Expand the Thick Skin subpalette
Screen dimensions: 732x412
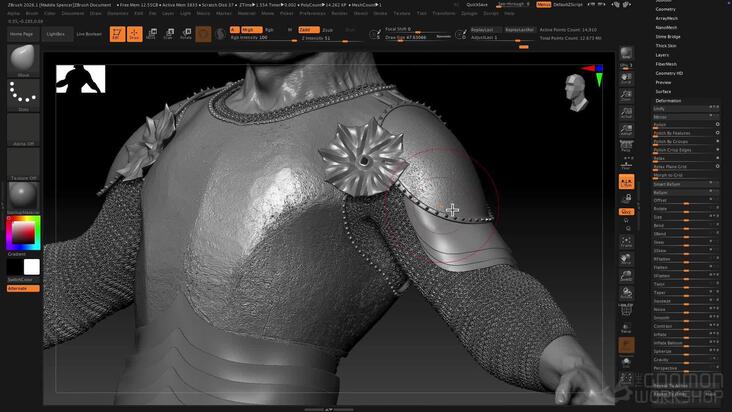coord(666,46)
